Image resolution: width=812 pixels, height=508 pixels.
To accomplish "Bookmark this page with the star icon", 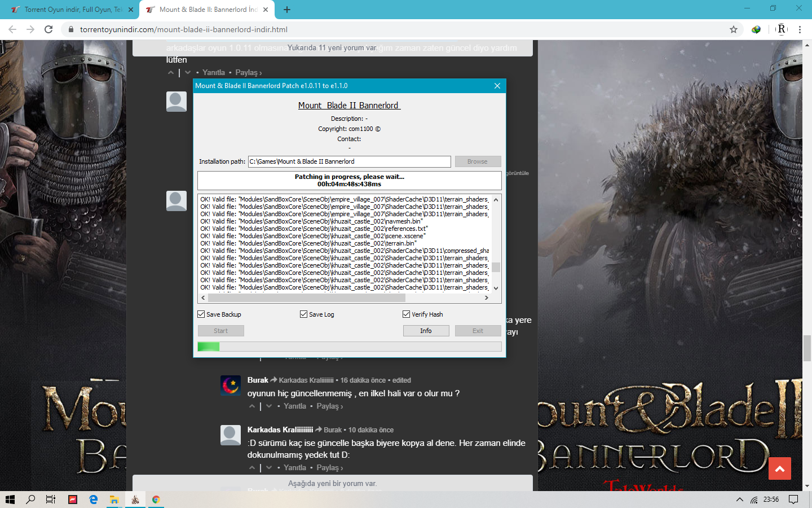I will click(x=734, y=29).
